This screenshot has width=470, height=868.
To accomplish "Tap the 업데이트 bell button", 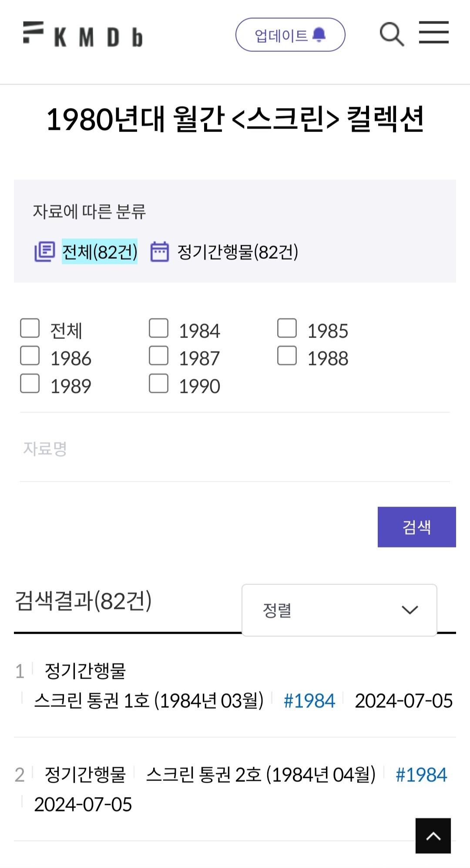I will (290, 35).
